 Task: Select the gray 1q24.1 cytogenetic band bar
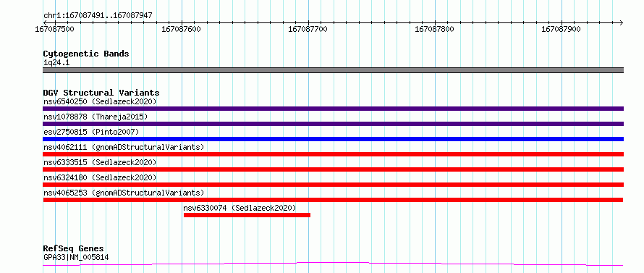point(333,70)
